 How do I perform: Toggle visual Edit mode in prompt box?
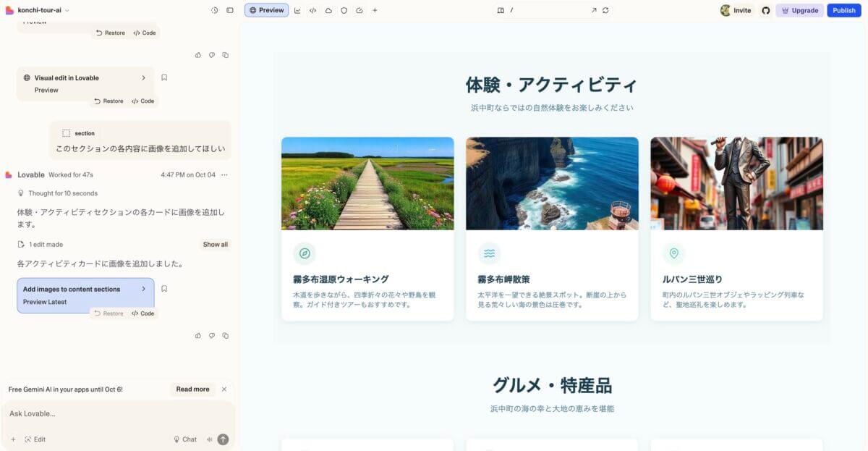(x=35, y=439)
